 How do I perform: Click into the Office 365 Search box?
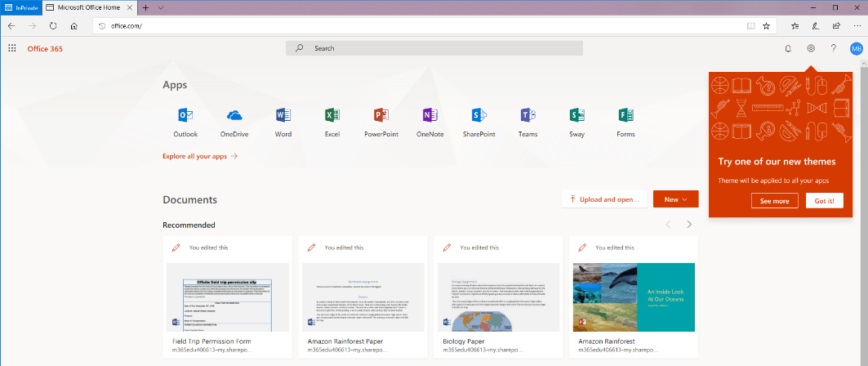(434, 48)
